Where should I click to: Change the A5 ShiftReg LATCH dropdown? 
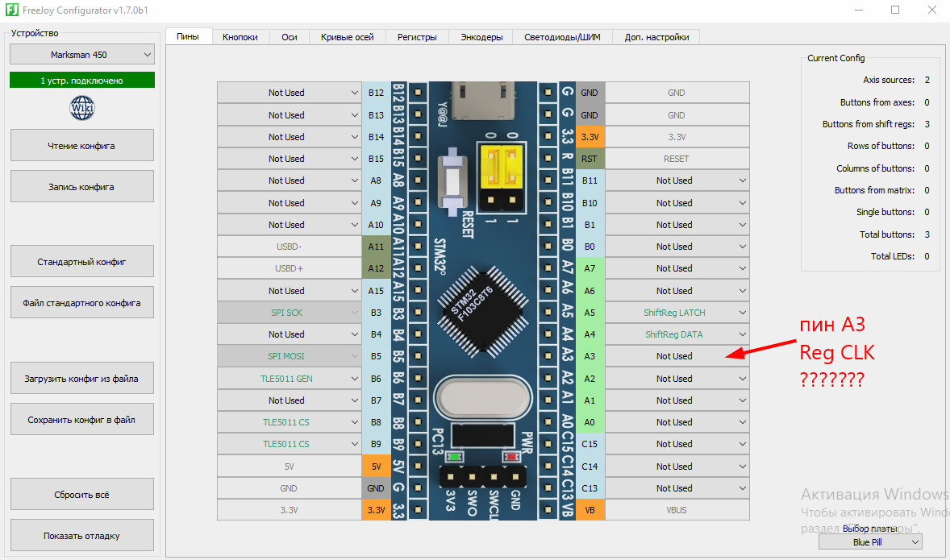pyautogui.click(x=677, y=313)
